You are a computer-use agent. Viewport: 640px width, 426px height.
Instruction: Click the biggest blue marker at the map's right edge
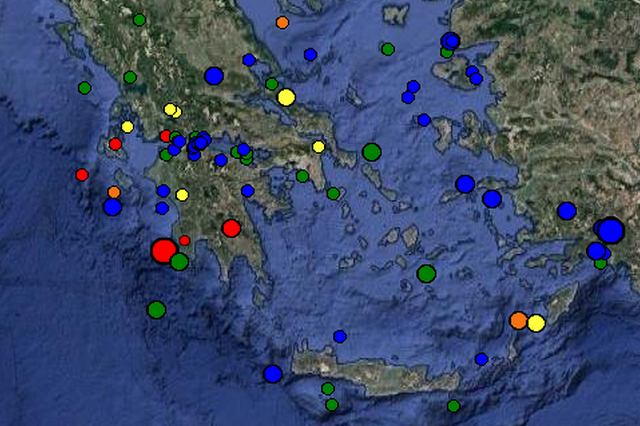pos(611,231)
